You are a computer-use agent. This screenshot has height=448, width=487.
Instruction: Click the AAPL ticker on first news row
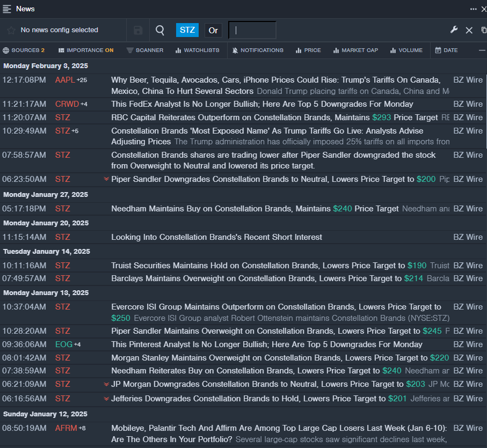(64, 80)
